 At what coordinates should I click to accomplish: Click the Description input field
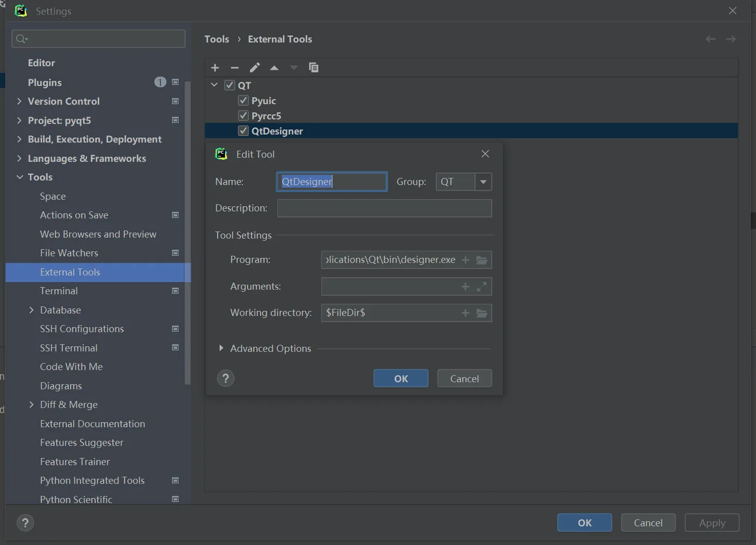coord(384,208)
